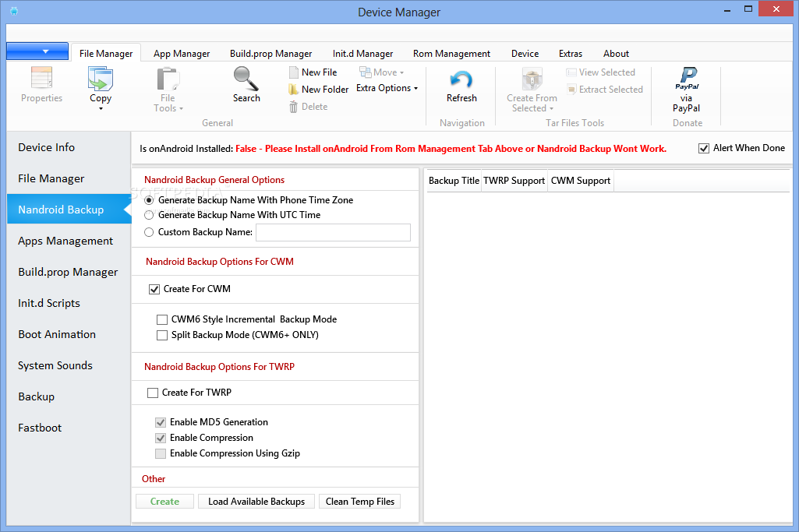This screenshot has width=799, height=532.
Task: Click into the Custom Backup Name field
Action: [334, 232]
